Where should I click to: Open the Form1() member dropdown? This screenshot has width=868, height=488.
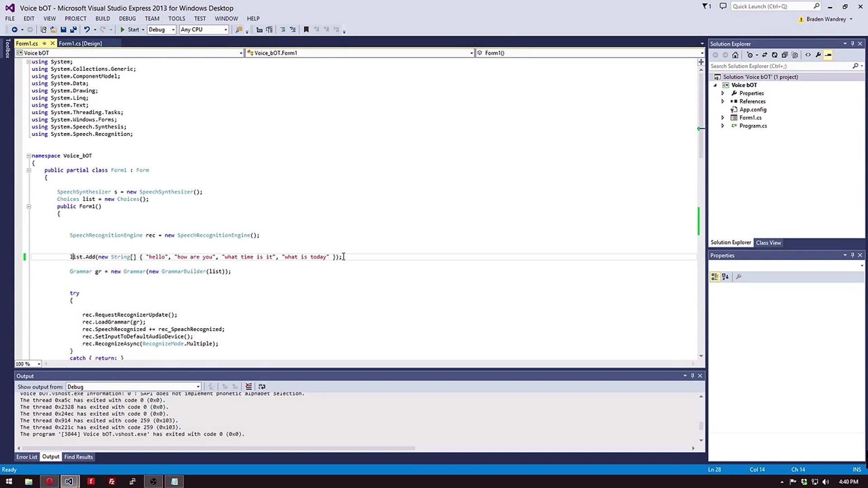click(x=590, y=53)
